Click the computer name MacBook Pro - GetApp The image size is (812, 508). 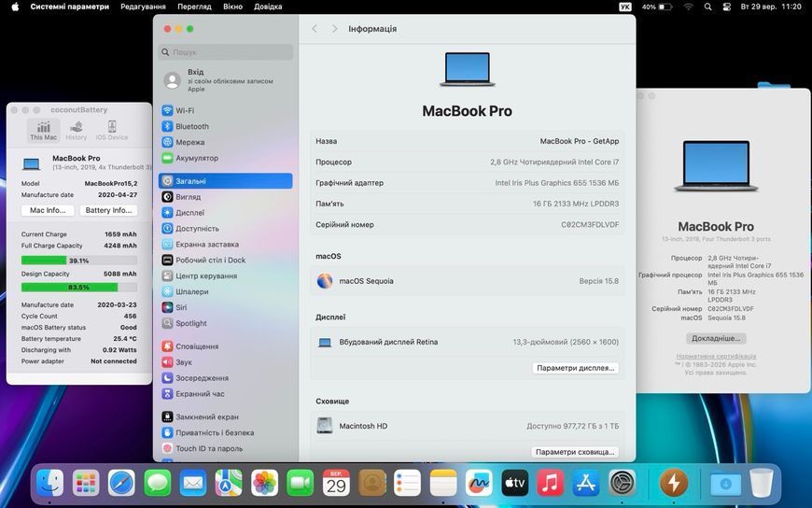(x=579, y=141)
